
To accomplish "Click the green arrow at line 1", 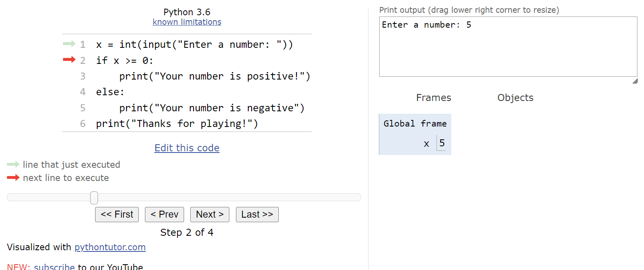I will [69, 43].
